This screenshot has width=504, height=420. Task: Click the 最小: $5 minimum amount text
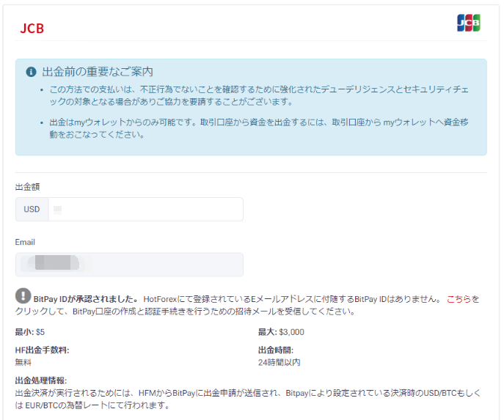click(x=30, y=332)
